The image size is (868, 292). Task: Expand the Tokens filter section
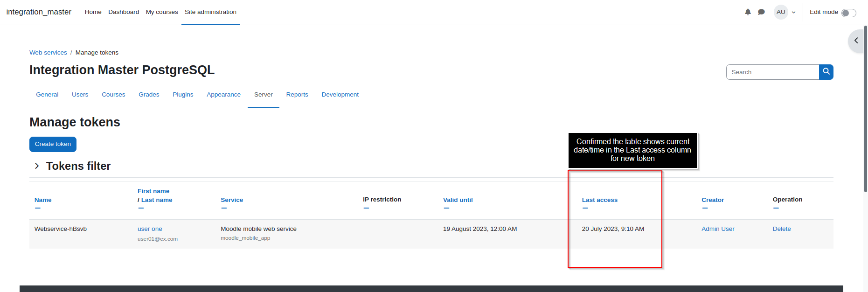(37, 166)
